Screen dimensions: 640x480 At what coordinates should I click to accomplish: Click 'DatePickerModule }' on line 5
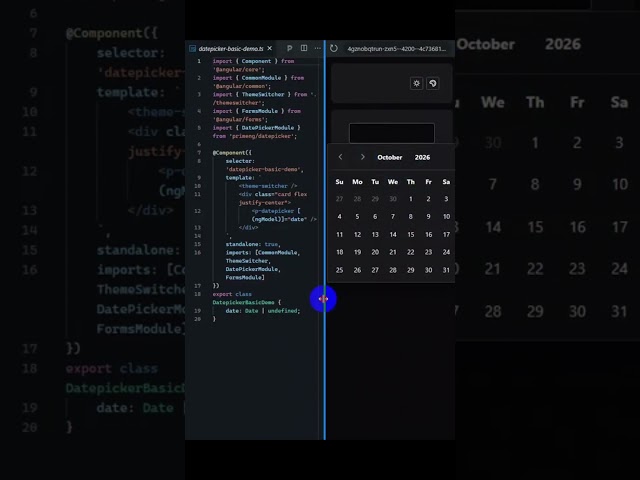pos(271,128)
